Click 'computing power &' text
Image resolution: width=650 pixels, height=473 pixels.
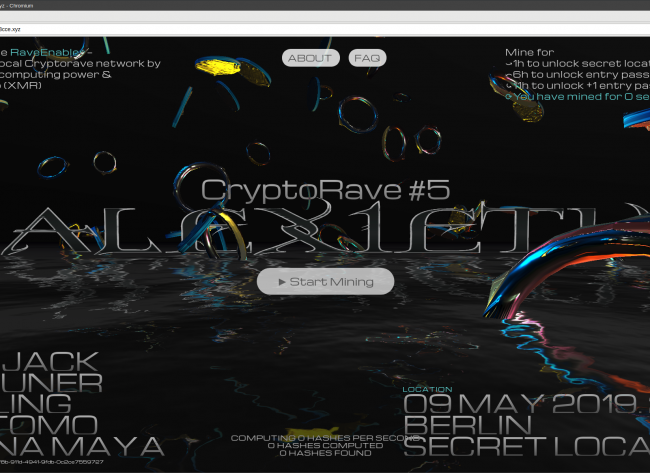pyautogui.click(x=56, y=75)
